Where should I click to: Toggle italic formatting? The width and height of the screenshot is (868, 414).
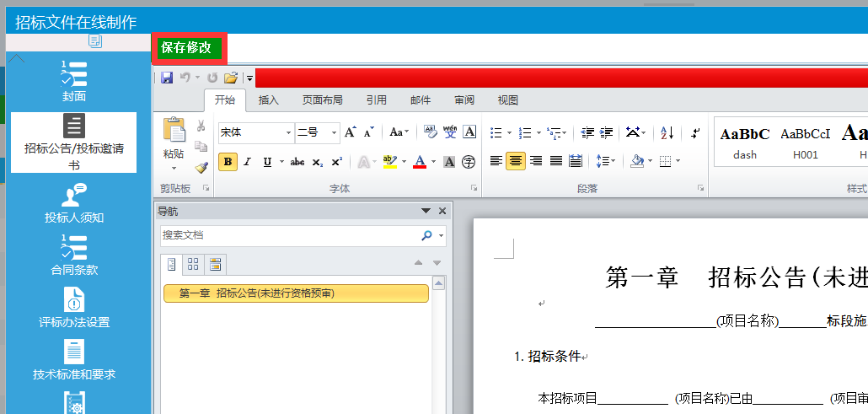coord(247,162)
